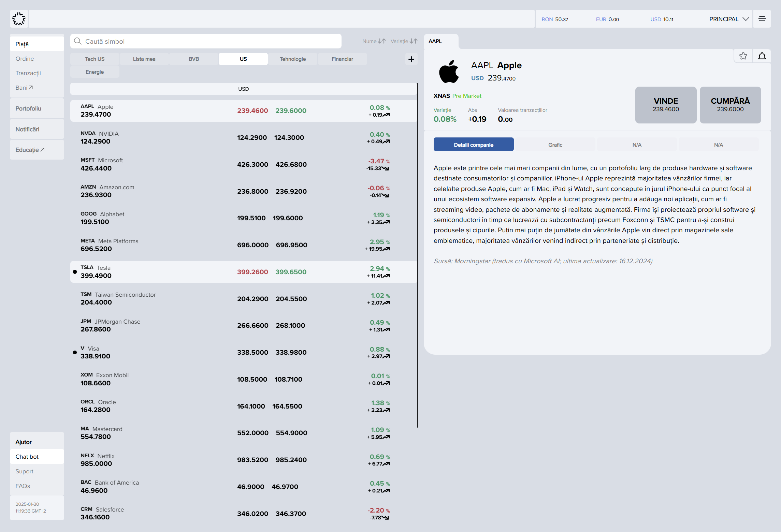The width and height of the screenshot is (781, 532).
Task: Open the Grafic tab for AAPL
Action: pos(555,145)
